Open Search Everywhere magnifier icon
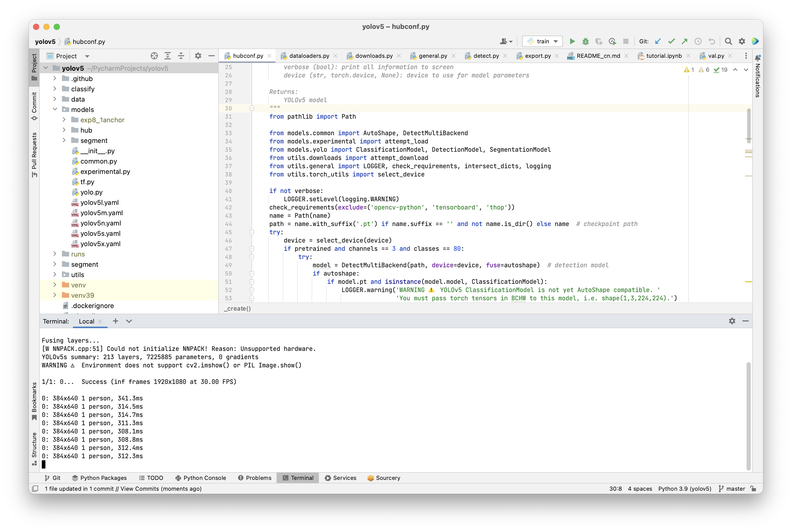The width and height of the screenshot is (792, 532). (x=728, y=41)
